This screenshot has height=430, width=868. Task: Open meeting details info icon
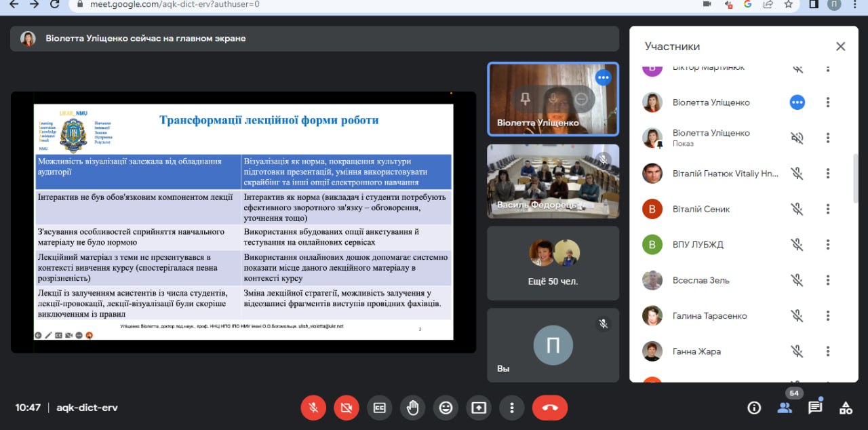[753, 408]
